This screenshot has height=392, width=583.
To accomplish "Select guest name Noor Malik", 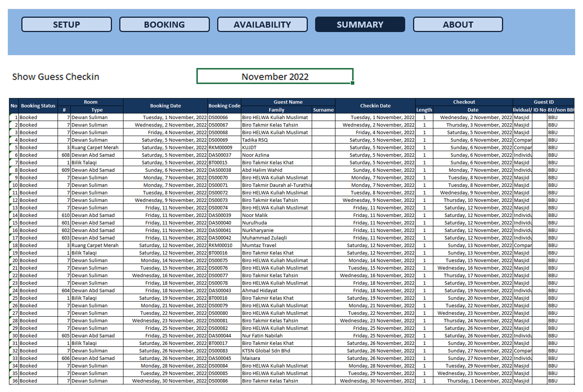I will tap(276, 215).
